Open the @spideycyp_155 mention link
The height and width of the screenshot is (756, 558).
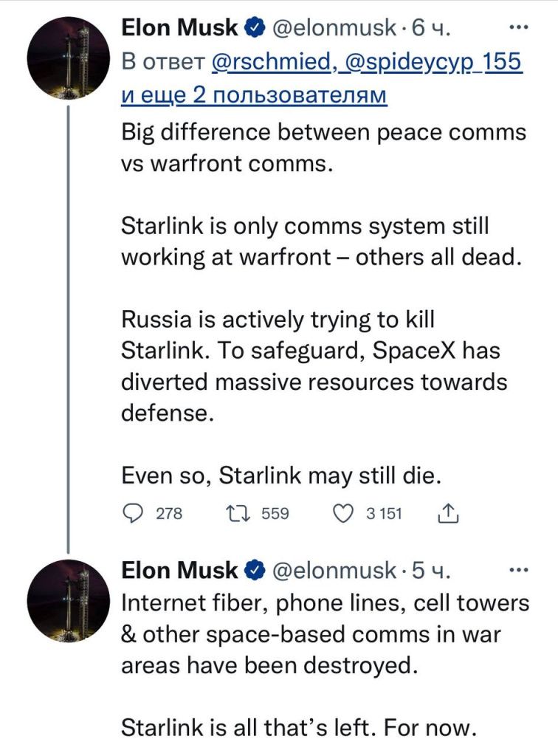click(x=431, y=63)
